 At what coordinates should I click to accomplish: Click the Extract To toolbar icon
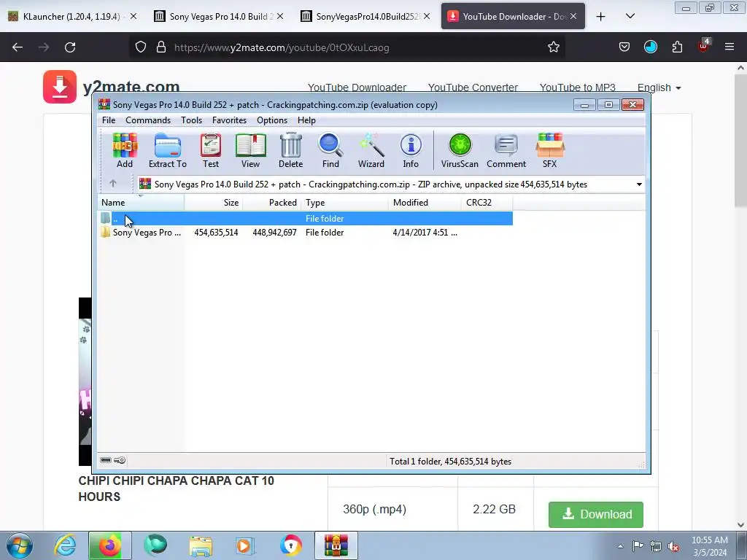168,150
